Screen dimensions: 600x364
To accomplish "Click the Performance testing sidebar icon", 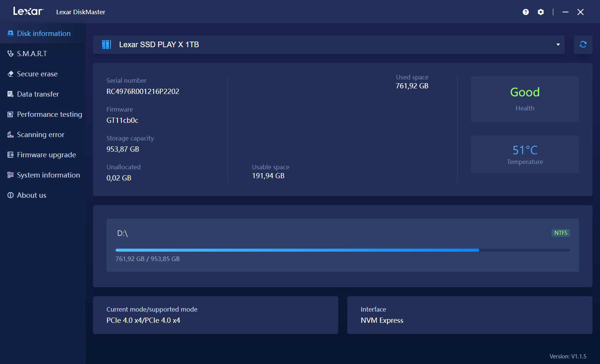I will point(10,115).
